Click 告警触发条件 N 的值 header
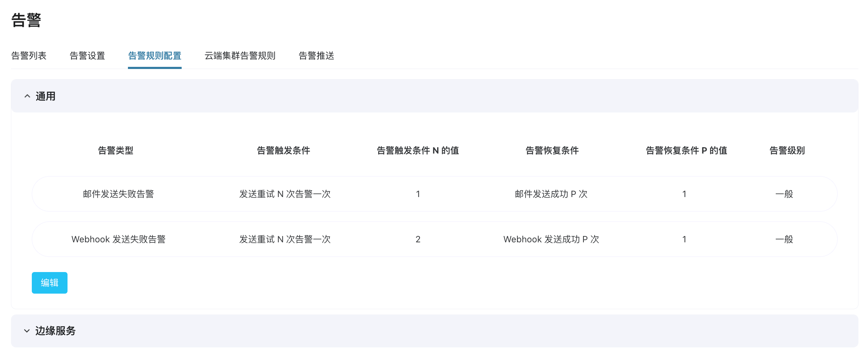Screen dimensions: 868x358 pyautogui.click(x=418, y=151)
